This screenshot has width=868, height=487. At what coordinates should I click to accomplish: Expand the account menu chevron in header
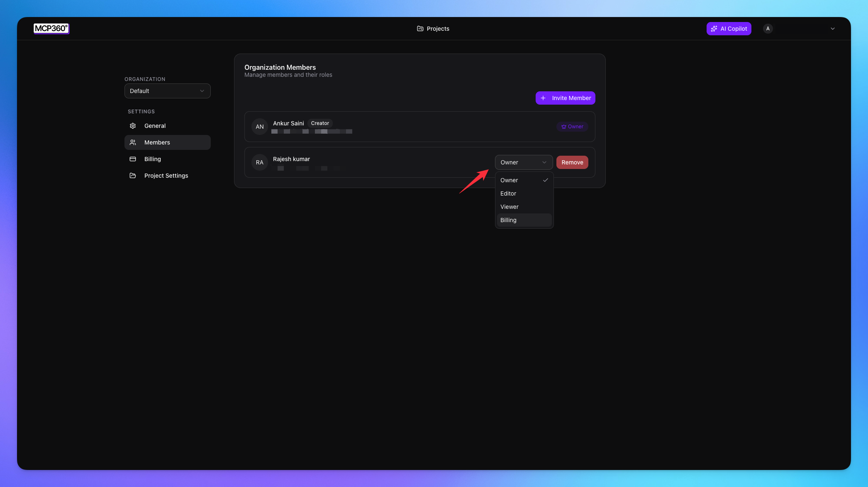click(x=832, y=29)
